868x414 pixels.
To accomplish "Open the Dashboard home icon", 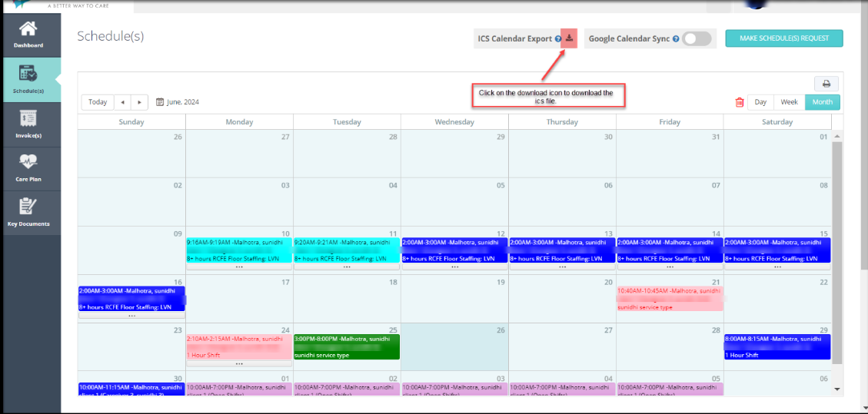I will coord(28,30).
